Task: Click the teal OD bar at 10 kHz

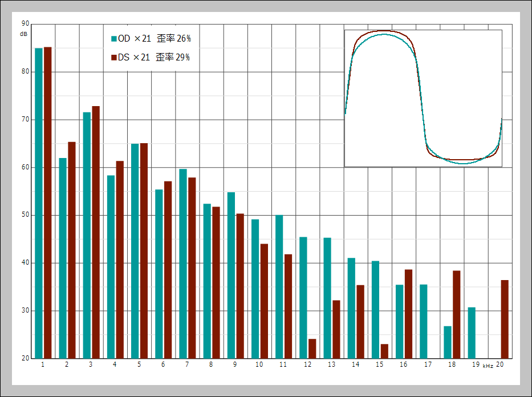Action: tap(255, 289)
